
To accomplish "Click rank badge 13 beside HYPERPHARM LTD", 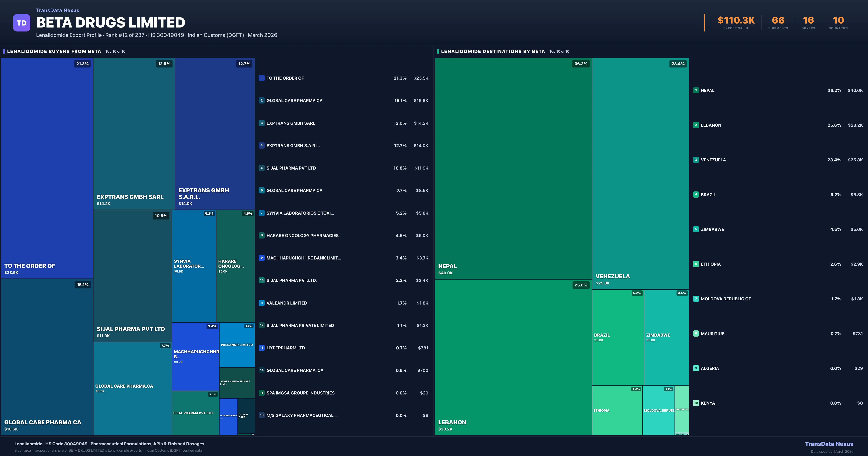I will 261,348.
